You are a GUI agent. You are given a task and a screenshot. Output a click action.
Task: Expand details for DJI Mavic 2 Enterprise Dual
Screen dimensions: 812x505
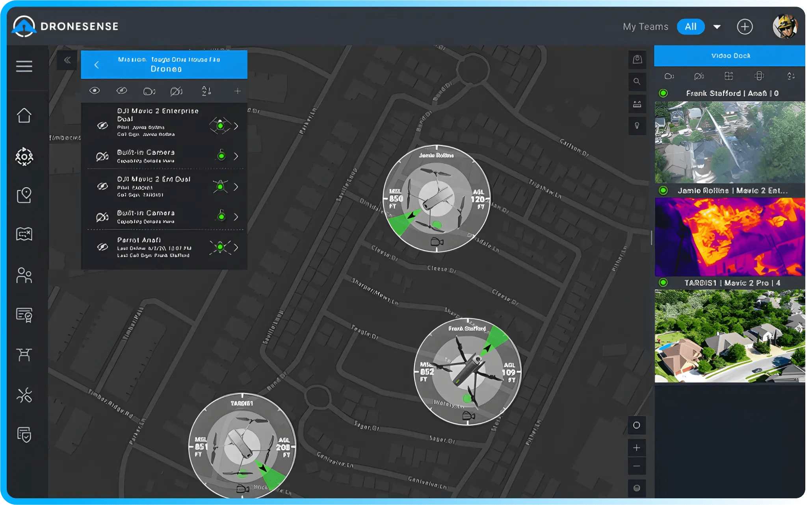[236, 126]
